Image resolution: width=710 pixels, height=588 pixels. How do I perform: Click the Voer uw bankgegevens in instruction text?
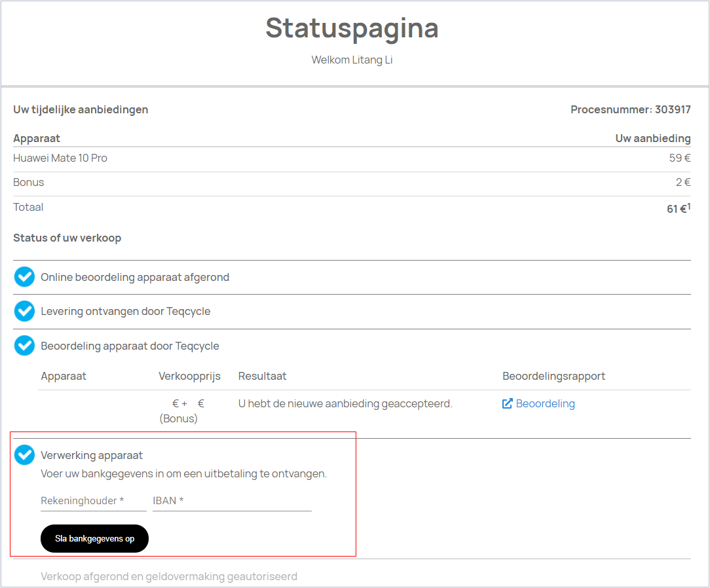tap(183, 474)
